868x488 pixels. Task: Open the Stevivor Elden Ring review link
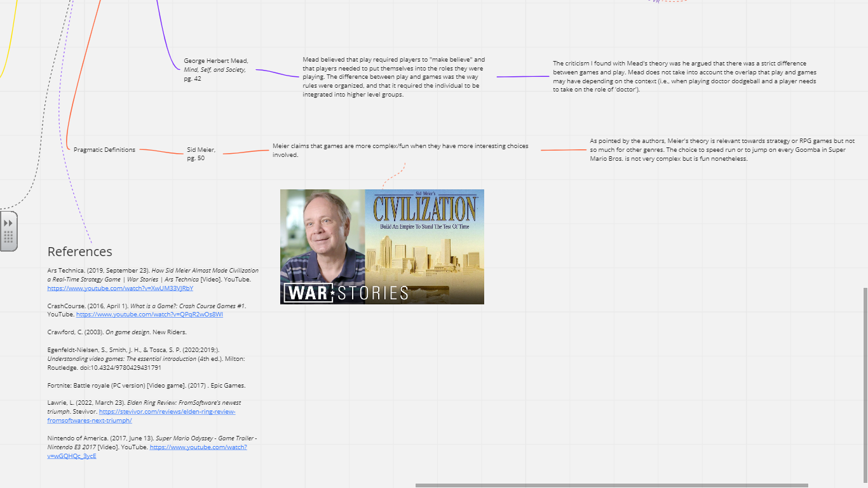pyautogui.click(x=141, y=416)
